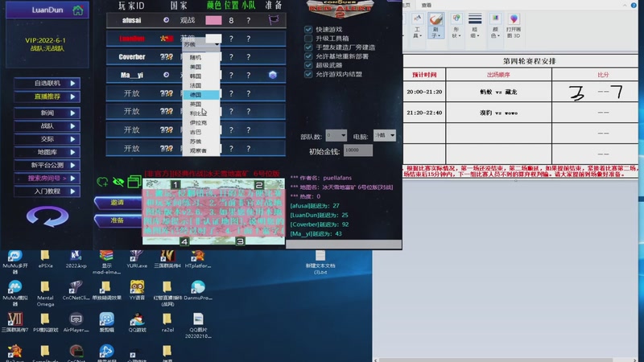Open the 新平台公测 sidebar button
The height and width of the screenshot is (362, 644).
point(47,166)
